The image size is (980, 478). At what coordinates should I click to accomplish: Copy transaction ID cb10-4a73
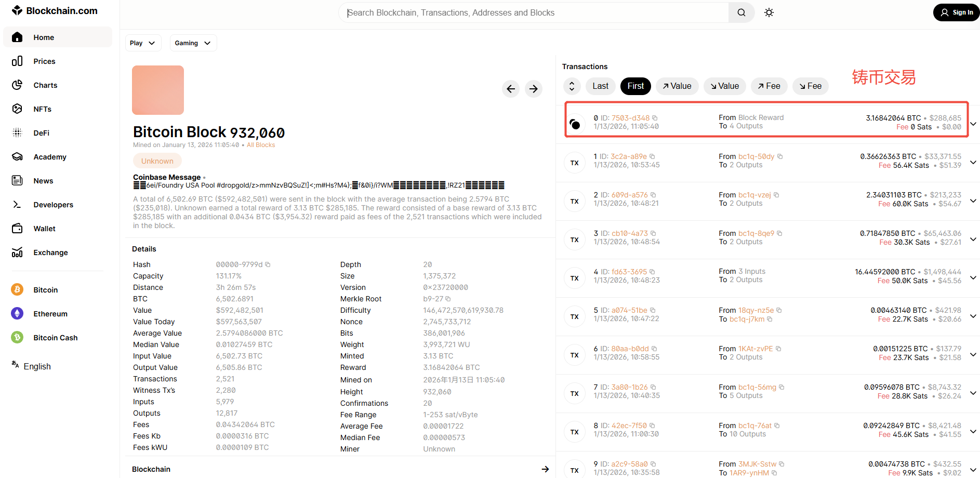point(653,233)
